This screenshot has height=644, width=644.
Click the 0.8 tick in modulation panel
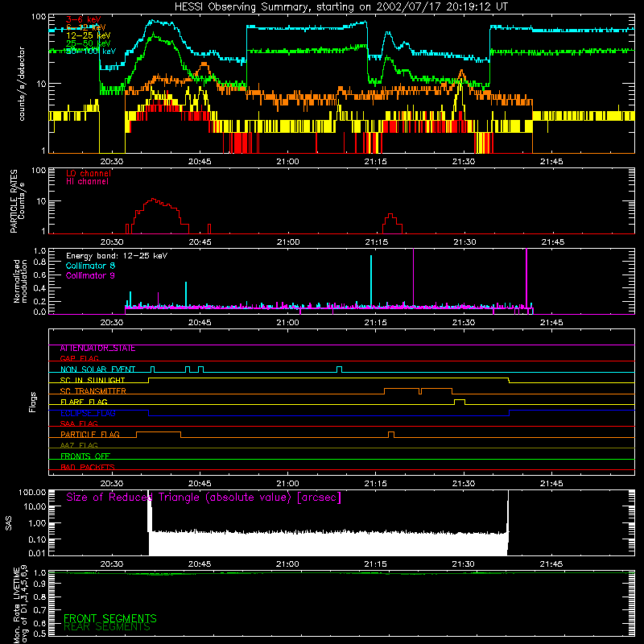39,262
